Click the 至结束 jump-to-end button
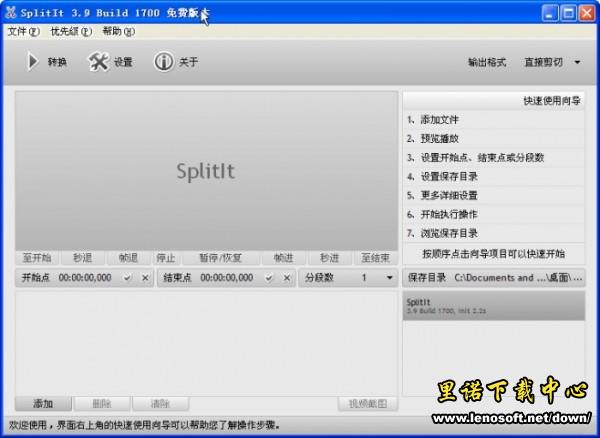 [x=375, y=258]
